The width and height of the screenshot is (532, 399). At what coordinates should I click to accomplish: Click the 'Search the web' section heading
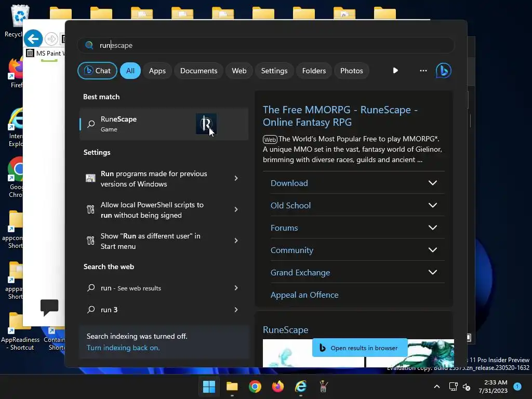point(109,267)
